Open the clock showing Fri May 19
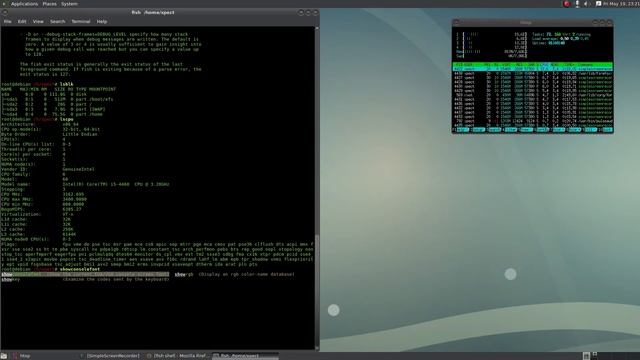Viewport: 640px width, 360px height. coord(620,4)
